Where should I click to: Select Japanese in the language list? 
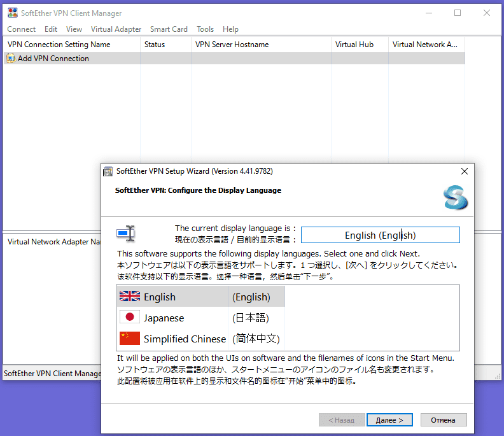(x=164, y=318)
